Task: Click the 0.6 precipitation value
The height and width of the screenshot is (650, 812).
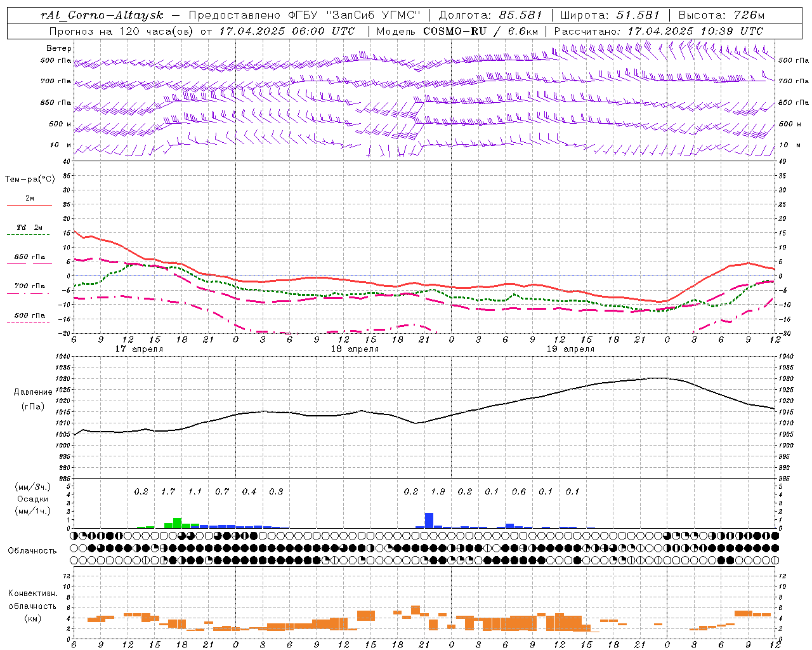Action: tap(519, 491)
